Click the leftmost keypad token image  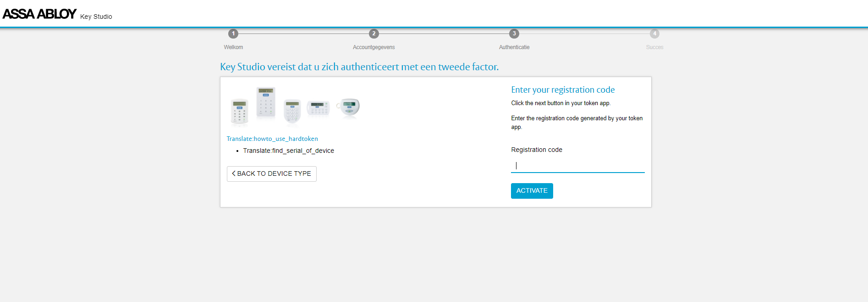tap(239, 112)
